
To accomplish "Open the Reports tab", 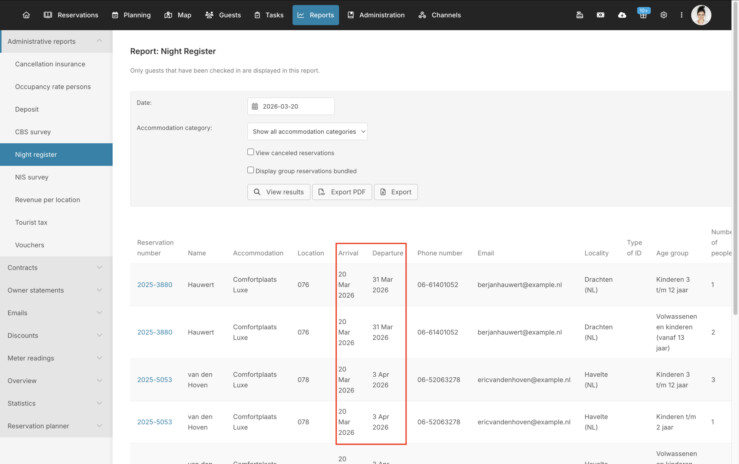I will tap(316, 15).
